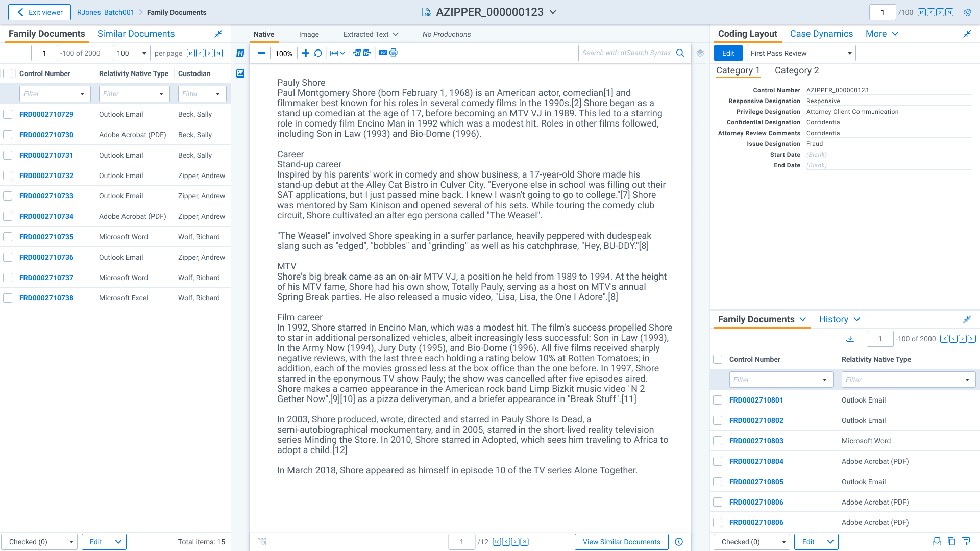This screenshot has width=980, height=551.
Task: Open the Checked (0) dropdown at bottom left
Action: [39, 542]
